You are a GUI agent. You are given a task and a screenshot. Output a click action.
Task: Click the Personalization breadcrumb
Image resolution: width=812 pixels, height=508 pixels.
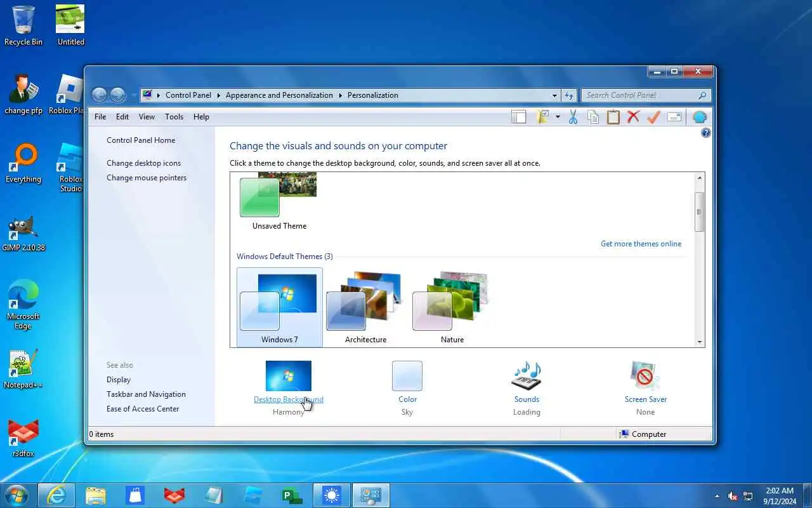tap(372, 95)
